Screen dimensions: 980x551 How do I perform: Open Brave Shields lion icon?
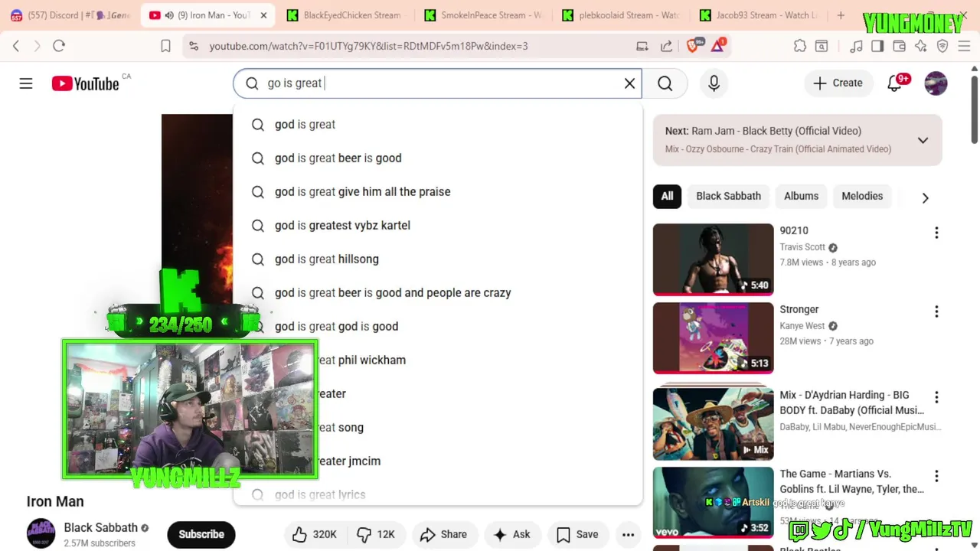click(692, 46)
